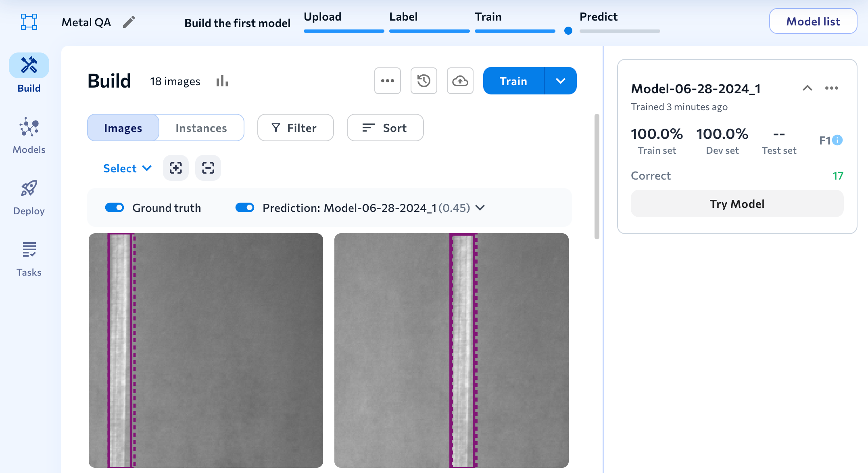Go to the Label step in the workflow
Viewport: 868px width, 473px height.
[x=403, y=17]
